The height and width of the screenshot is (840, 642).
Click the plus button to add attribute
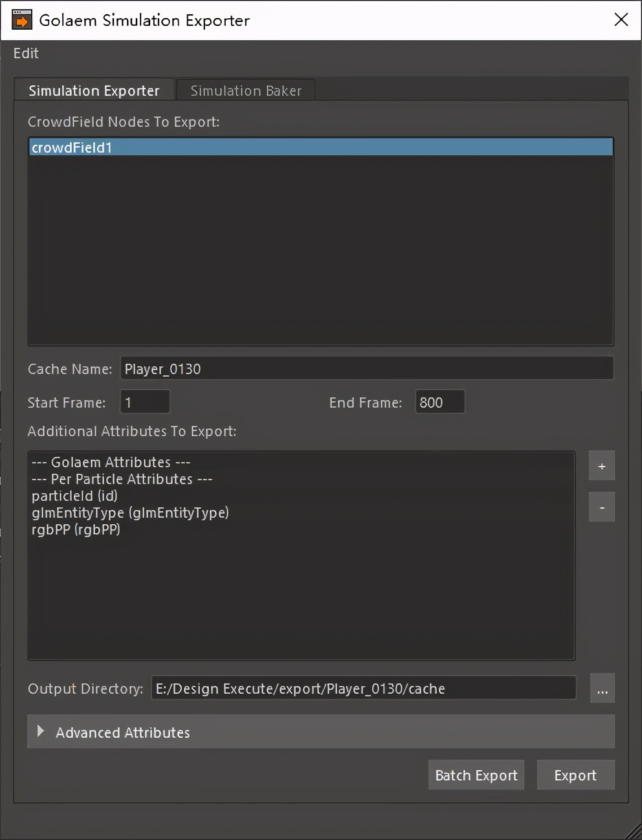click(601, 466)
